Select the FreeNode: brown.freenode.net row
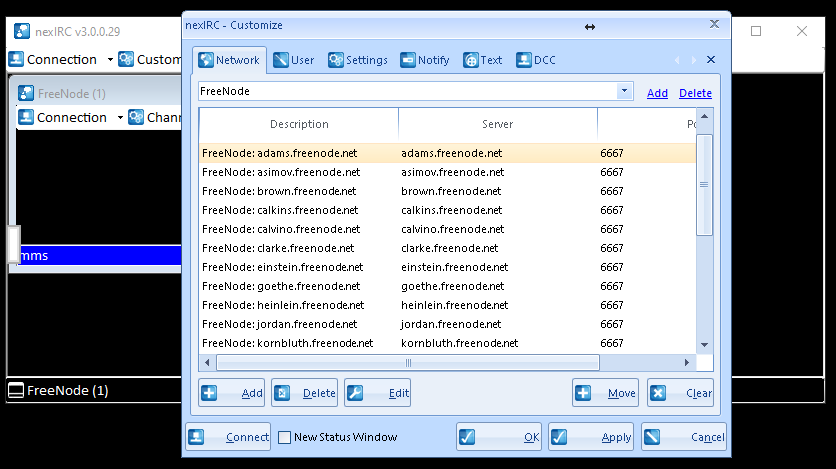Image resolution: width=836 pixels, height=469 pixels. coord(447,191)
